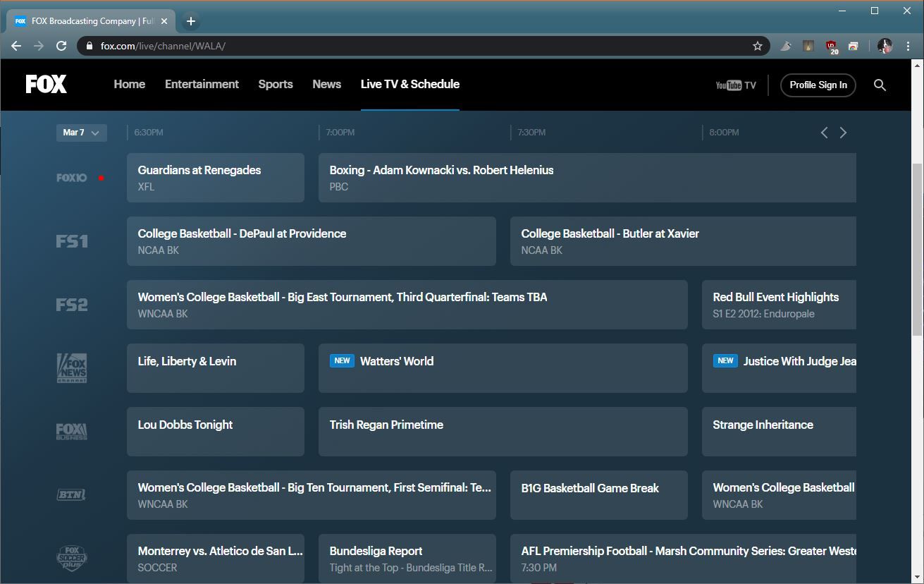Image resolution: width=924 pixels, height=584 pixels.
Task: Open AFL Premiership Football listing
Action: click(683, 559)
